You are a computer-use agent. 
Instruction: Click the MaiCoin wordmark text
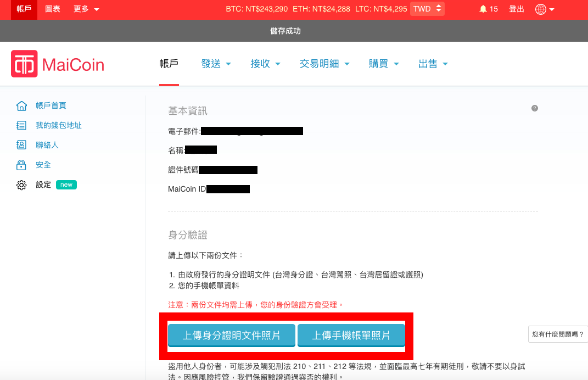[x=73, y=64]
